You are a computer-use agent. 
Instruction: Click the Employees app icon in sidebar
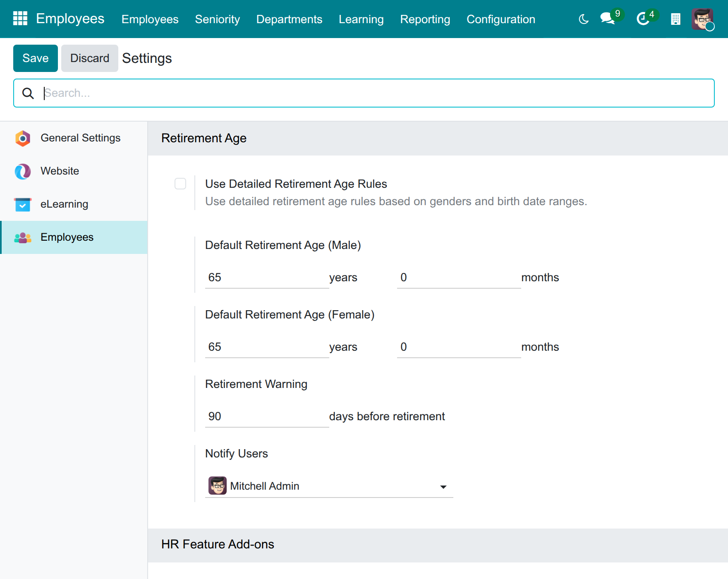(x=23, y=237)
